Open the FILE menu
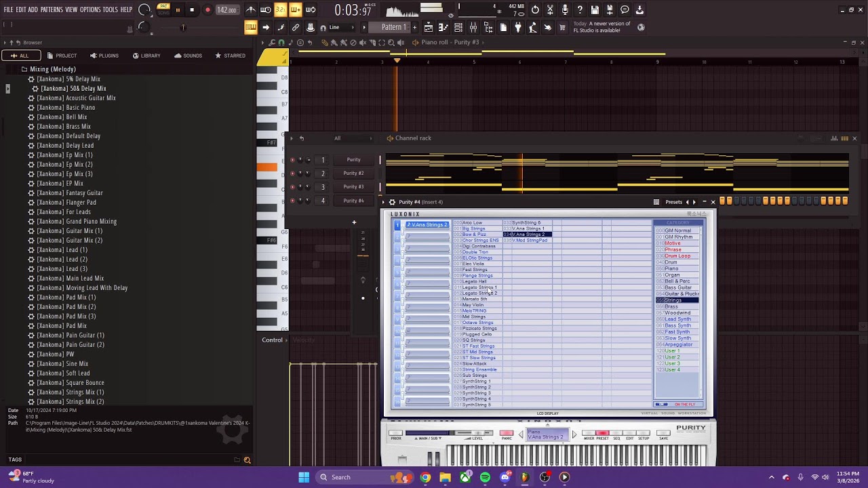Viewport: 868px width, 488px height. coord(9,9)
